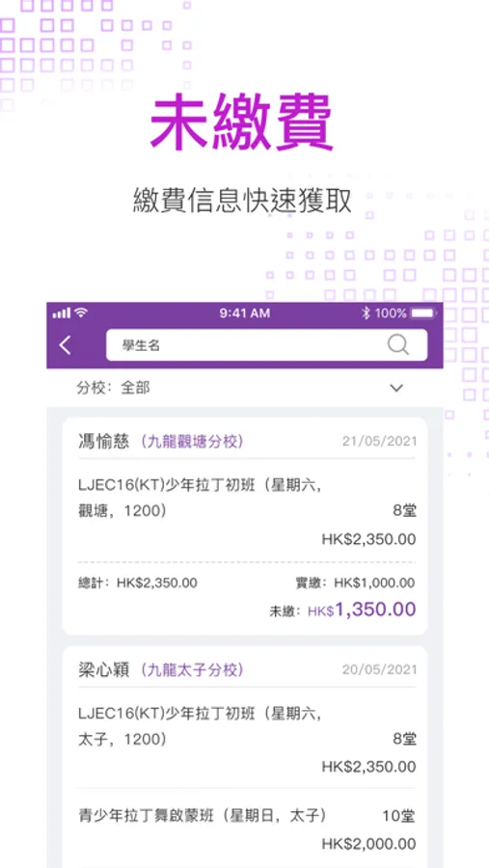This screenshot has height=868, width=489.
Task: Select the 青少年拉丁舞啟蒙班 course row
Action: pos(247,829)
